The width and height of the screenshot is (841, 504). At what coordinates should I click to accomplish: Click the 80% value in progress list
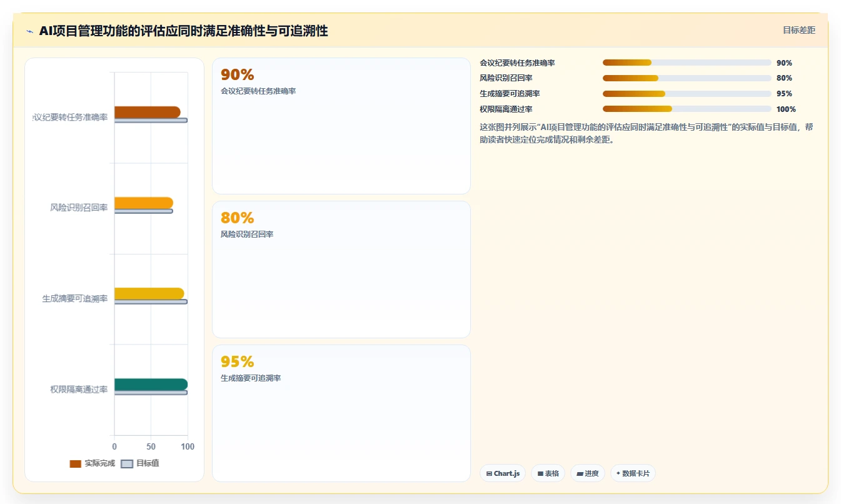click(x=784, y=78)
